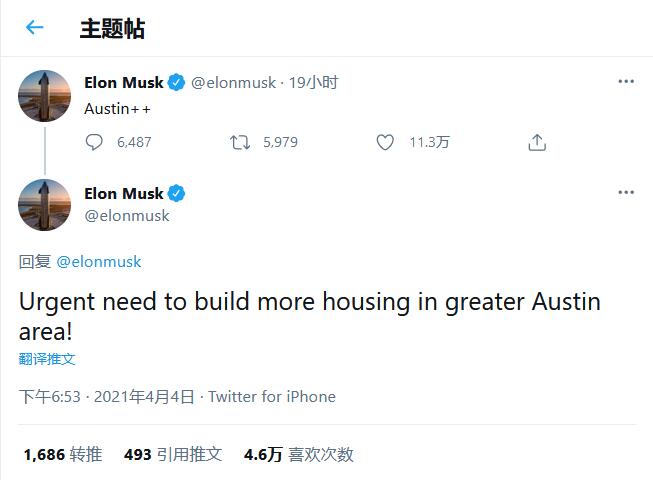
Task: View the 4.6万 喜欢次数 likes list
Action: tap(298, 455)
